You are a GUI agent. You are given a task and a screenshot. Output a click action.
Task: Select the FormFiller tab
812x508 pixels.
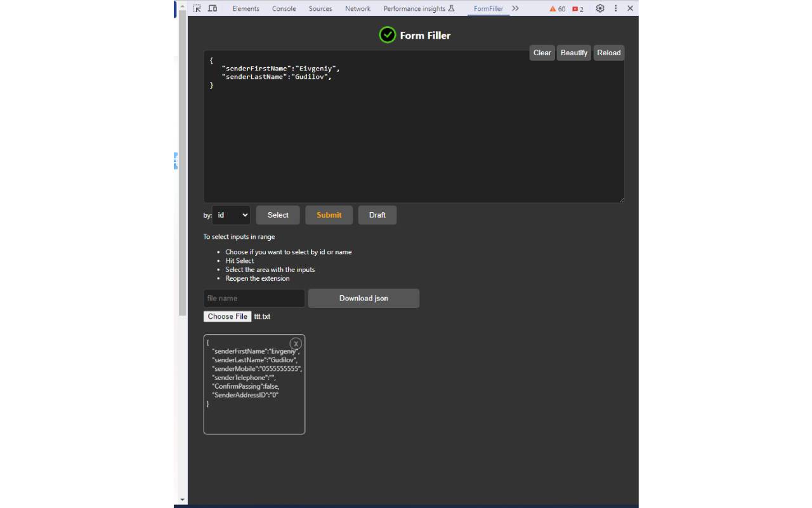[x=488, y=8]
